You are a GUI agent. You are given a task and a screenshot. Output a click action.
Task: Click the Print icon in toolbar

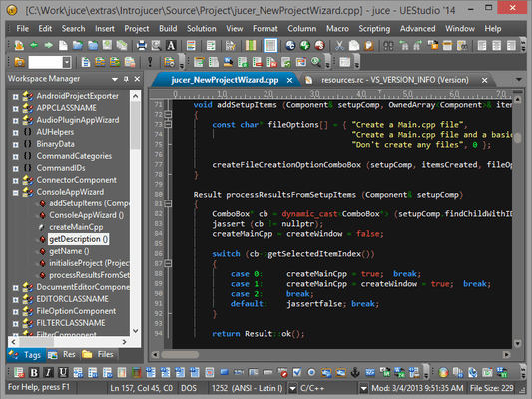[141, 45]
